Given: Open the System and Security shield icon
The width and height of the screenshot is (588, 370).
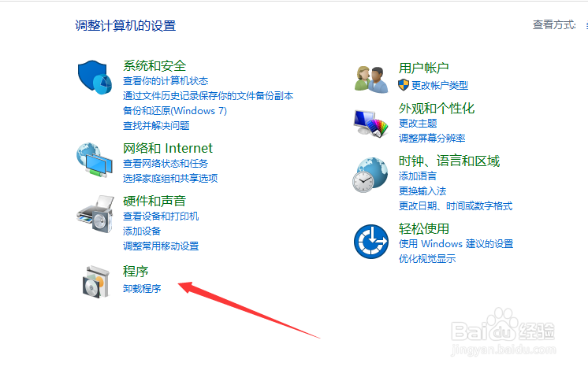Looking at the screenshot, I should [95, 77].
